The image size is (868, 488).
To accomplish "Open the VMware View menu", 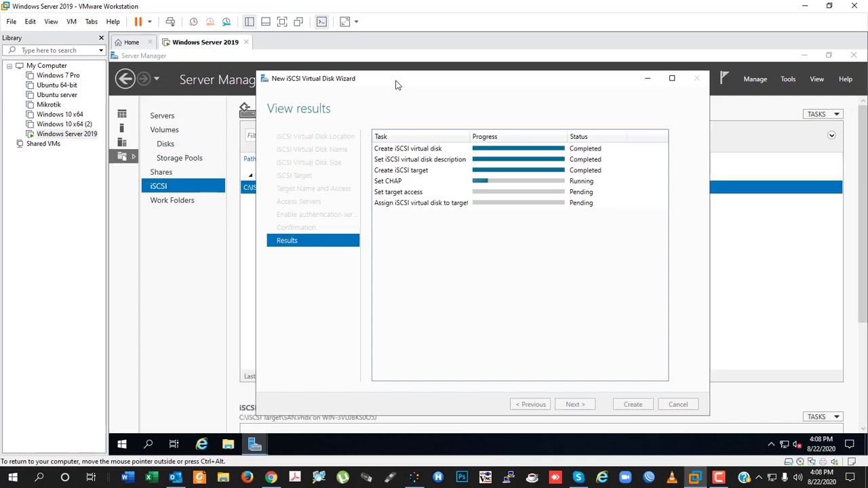I will pos(51,22).
